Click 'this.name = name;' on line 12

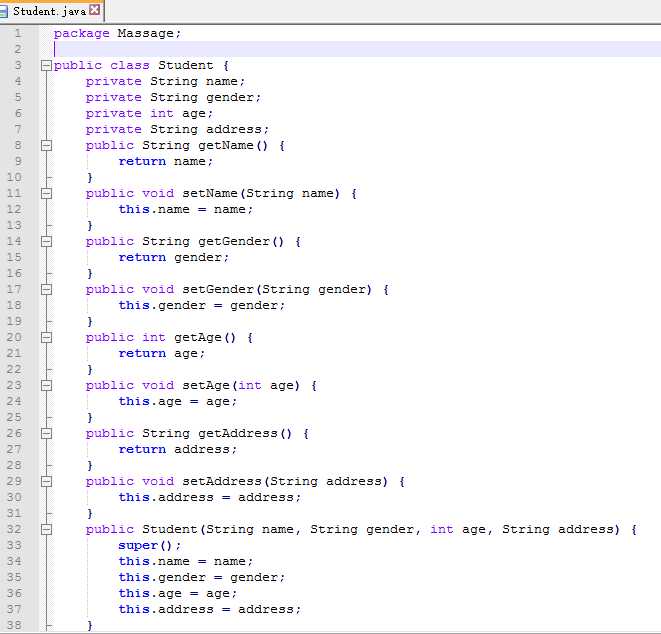185,210
